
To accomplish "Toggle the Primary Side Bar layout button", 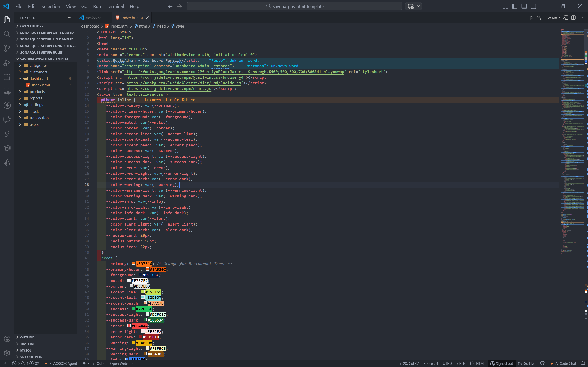I will [515, 6].
